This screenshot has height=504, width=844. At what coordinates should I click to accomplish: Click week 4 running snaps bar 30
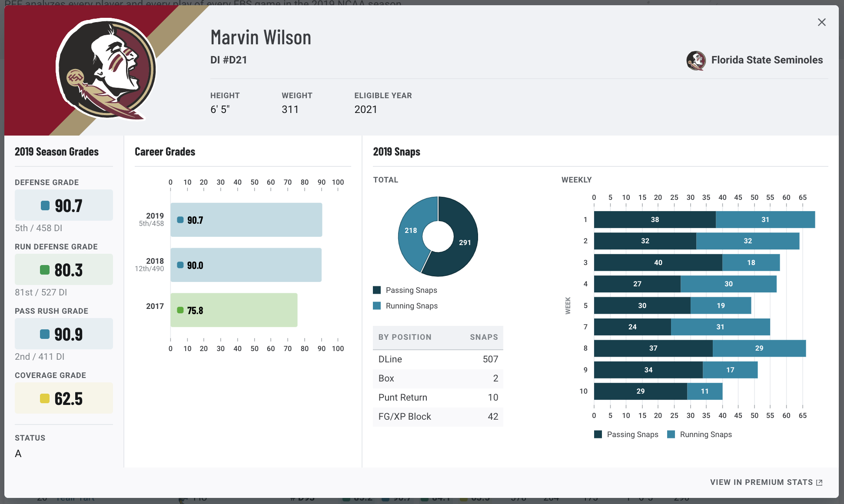coord(728,284)
